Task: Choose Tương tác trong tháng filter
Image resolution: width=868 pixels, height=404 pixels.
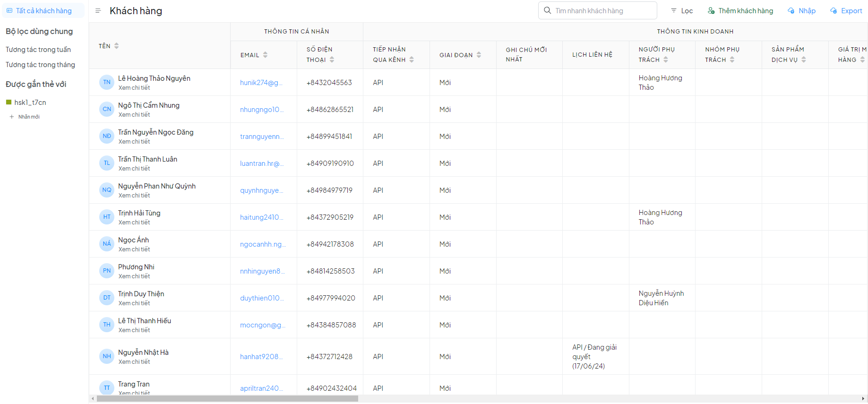Action: pos(40,65)
